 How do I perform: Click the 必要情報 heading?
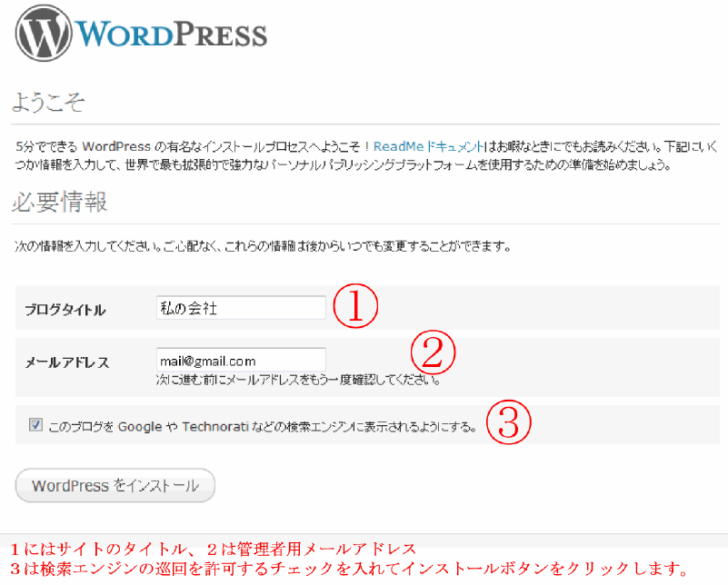(x=59, y=202)
